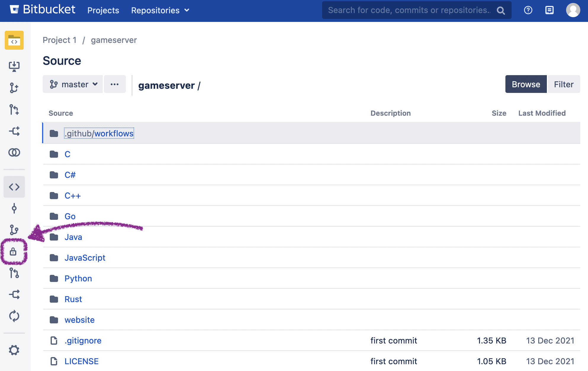Screen dimensions: 588x371
Task: Click the circular arrows sidebar icon
Action: (x=14, y=316)
